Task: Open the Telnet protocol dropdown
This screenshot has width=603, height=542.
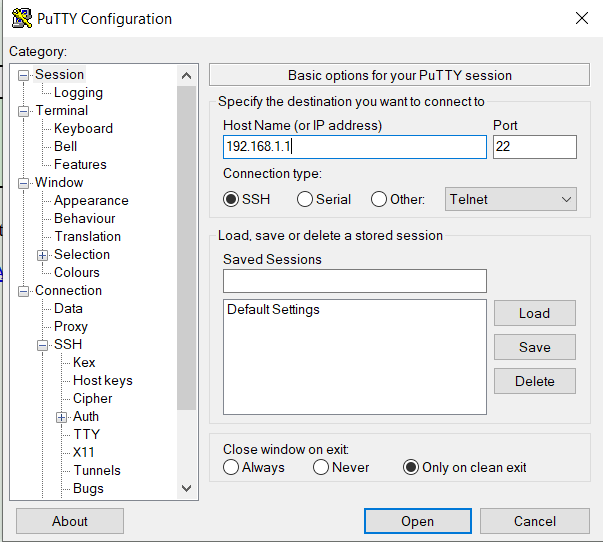Action: coord(511,199)
